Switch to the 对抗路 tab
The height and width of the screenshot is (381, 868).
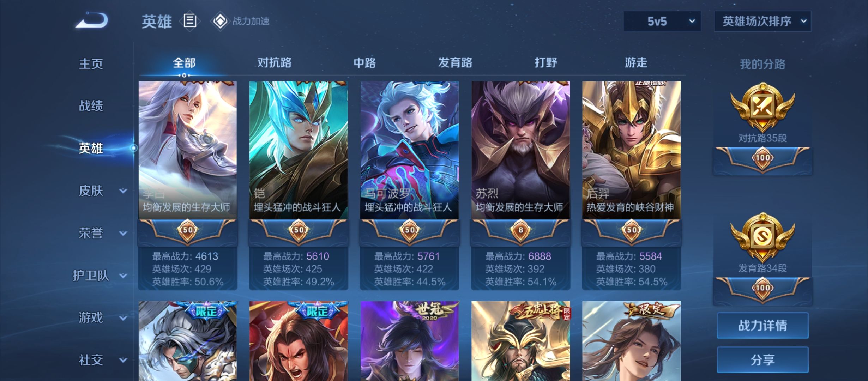click(275, 63)
